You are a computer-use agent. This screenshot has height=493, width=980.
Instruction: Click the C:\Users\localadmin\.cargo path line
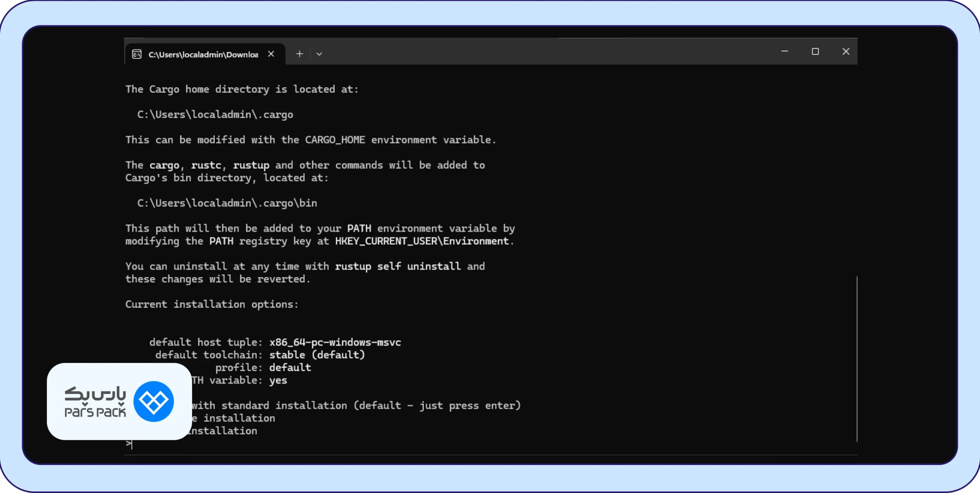(215, 114)
